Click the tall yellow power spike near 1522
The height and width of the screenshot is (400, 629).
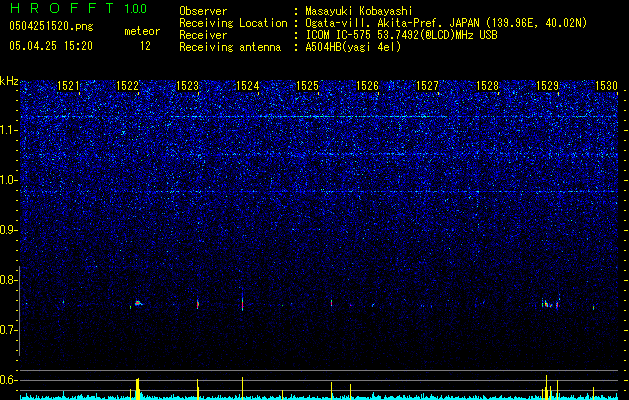138,388
